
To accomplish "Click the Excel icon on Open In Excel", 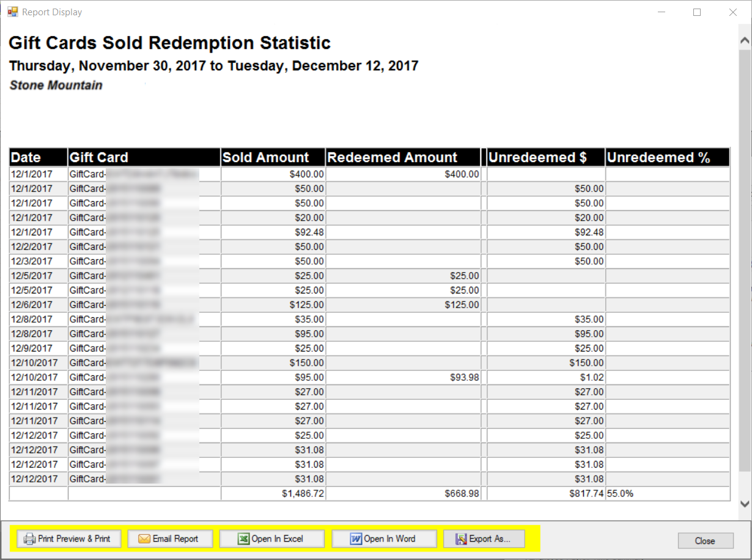I will coord(243,539).
